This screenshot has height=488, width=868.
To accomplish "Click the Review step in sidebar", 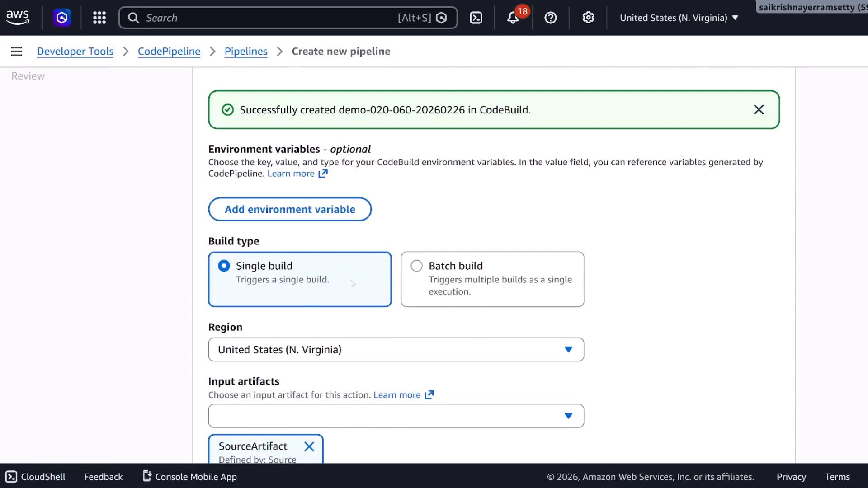I will 28,76.
